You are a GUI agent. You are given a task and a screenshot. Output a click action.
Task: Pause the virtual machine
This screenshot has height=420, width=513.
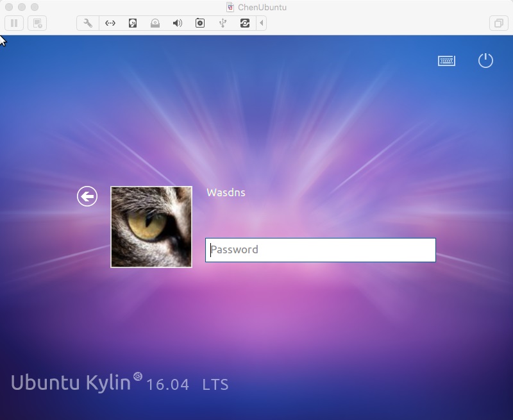[x=14, y=23]
